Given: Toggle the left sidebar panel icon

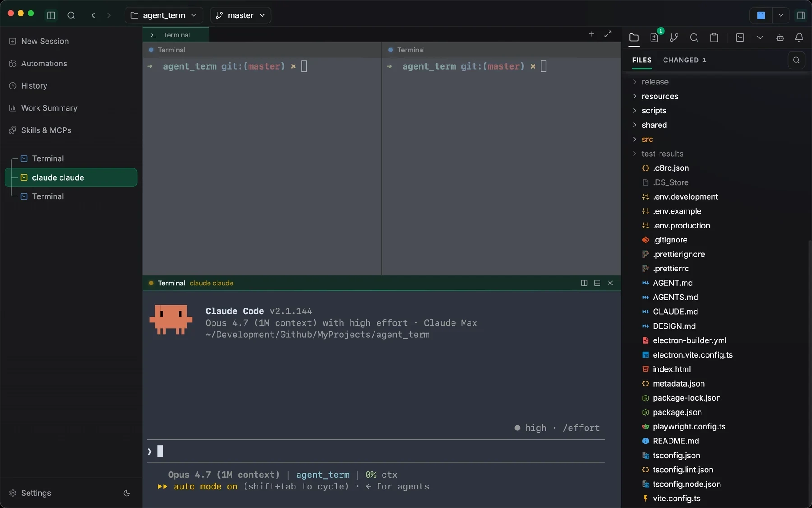Looking at the screenshot, I should click(x=51, y=15).
